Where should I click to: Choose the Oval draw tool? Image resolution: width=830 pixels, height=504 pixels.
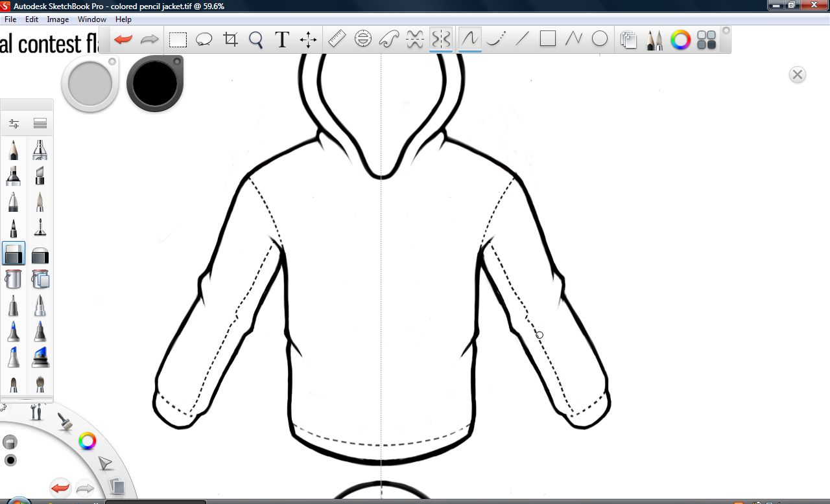click(x=600, y=39)
